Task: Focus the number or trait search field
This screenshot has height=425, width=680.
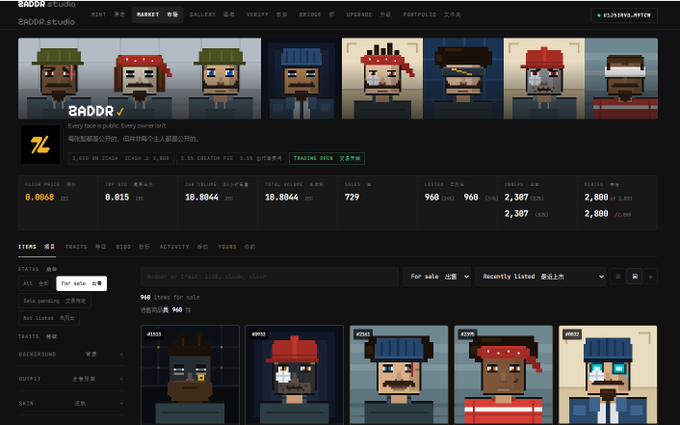Action: (x=269, y=277)
